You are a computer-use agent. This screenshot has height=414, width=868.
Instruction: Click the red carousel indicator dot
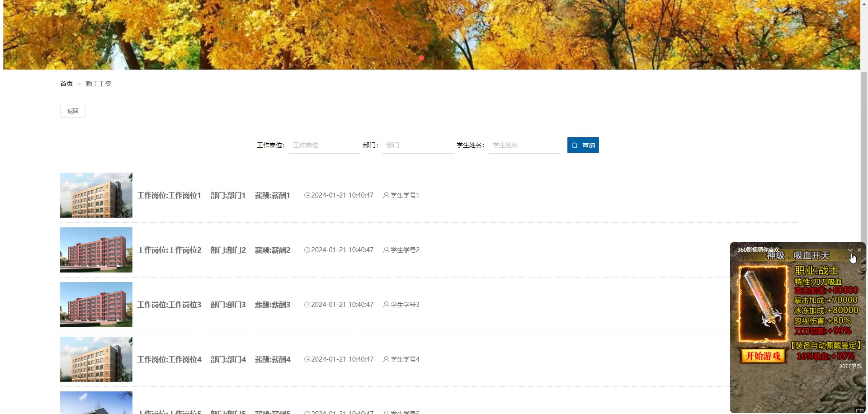(421, 58)
